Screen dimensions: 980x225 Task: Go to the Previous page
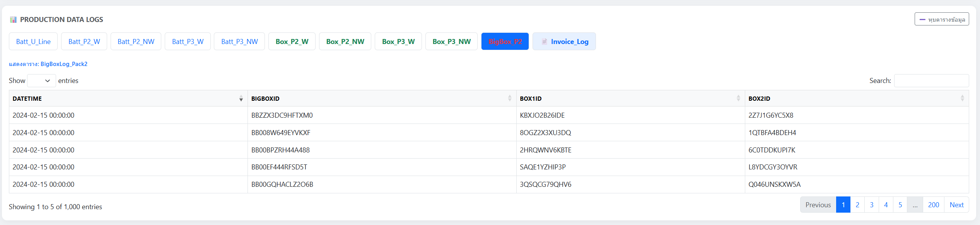tap(818, 205)
